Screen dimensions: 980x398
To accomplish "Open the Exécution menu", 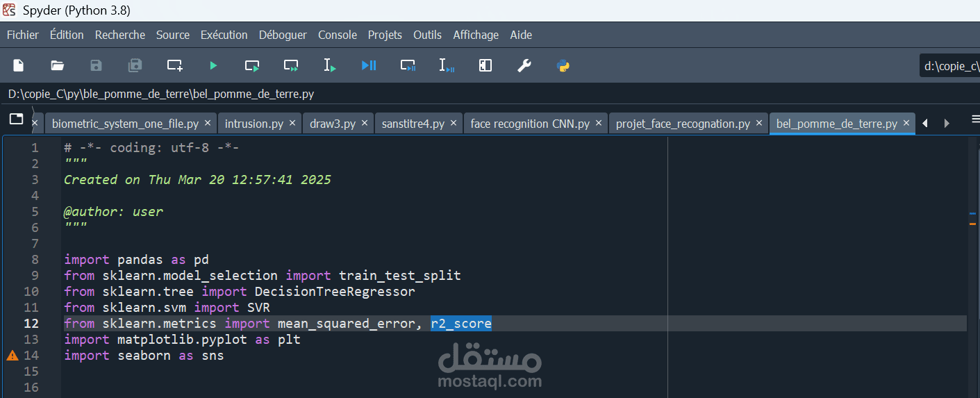I will [x=224, y=35].
